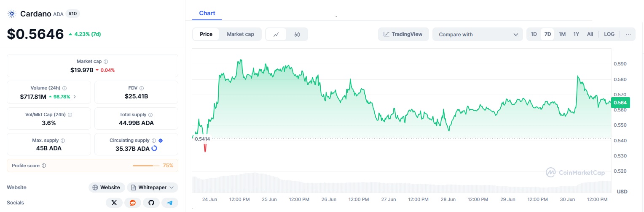Open the Telegram social icon

tap(170, 203)
